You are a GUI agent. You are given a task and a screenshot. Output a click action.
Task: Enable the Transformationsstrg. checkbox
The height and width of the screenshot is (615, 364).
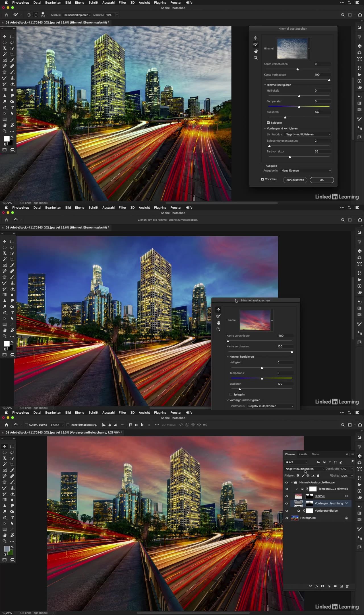tap(68, 425)
